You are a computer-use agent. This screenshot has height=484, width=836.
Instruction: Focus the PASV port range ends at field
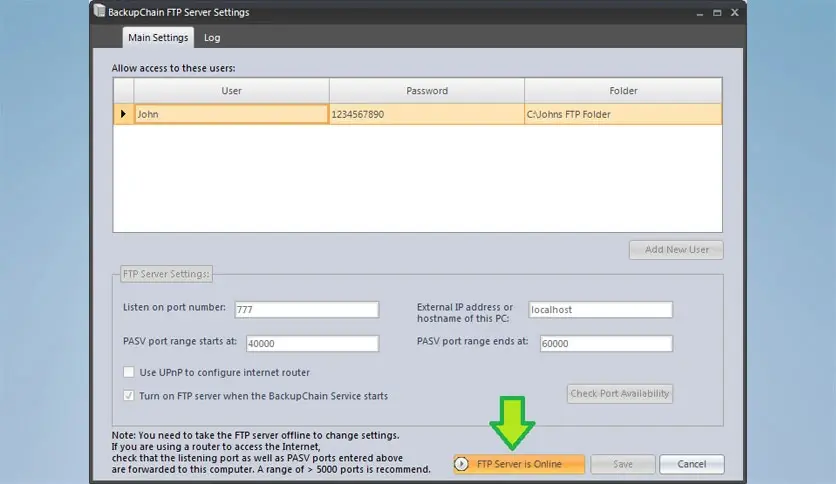(x=606, y=343)
